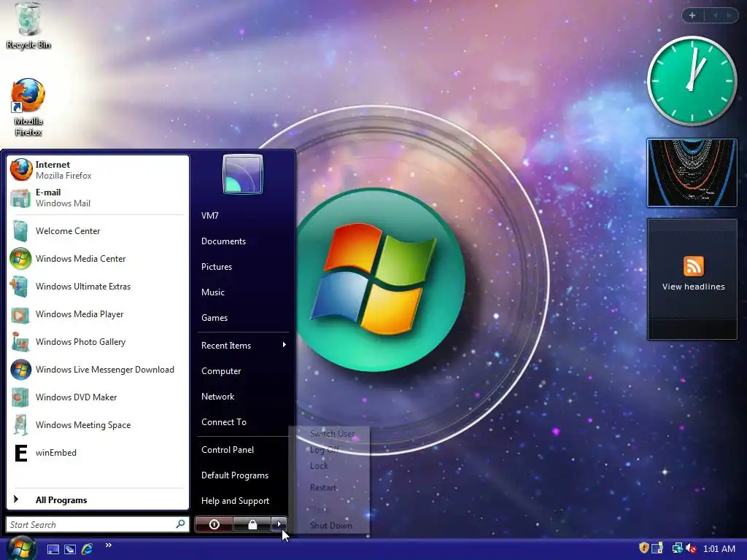Screen dimensions: 747x560
Task: Open Windows Ultimate Extras
Action: [98, 286]
